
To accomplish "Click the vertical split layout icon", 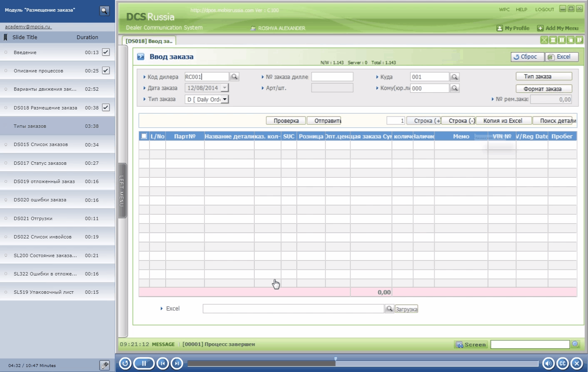I will [x=562, y=40].
